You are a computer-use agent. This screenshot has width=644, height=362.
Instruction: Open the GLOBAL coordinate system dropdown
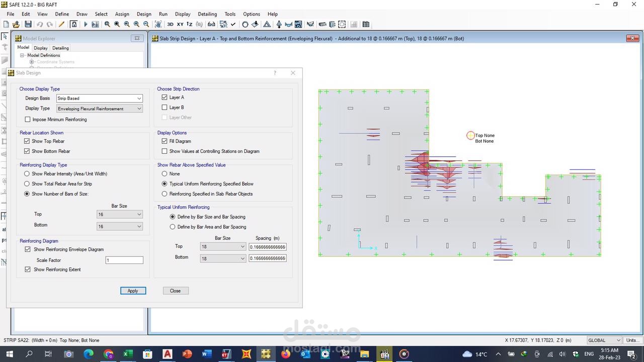pyautogui.click(x=604, y=340)
